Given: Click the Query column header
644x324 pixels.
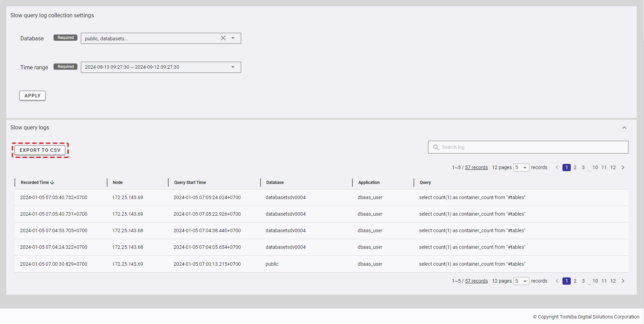Looking at the screenshot, I should [x=425, y=183].
